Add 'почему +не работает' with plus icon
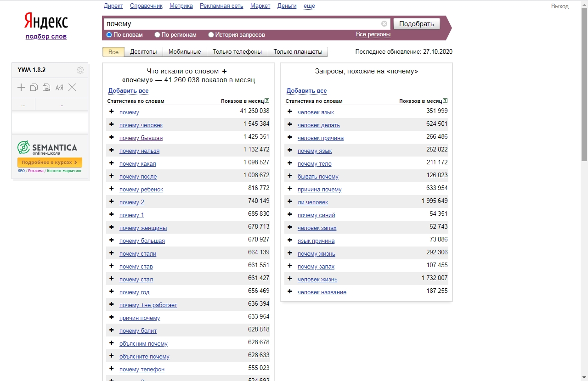This screenshot has width=588, height=381. coord(112,304)
